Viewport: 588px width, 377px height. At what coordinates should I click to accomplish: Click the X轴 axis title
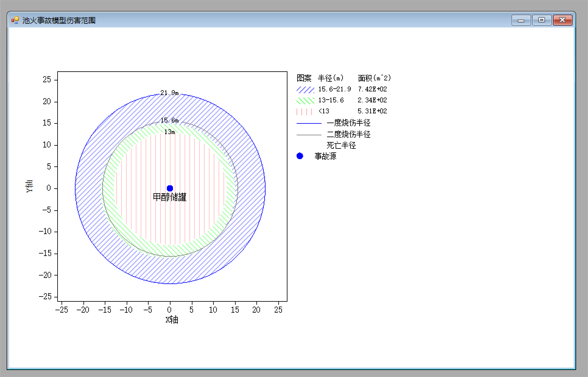[x=172, y=320]
